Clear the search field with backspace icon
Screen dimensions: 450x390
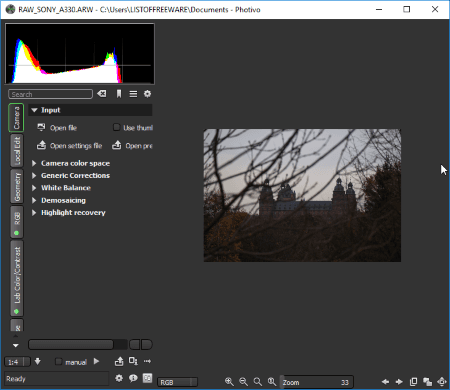[x=102, y=94]
